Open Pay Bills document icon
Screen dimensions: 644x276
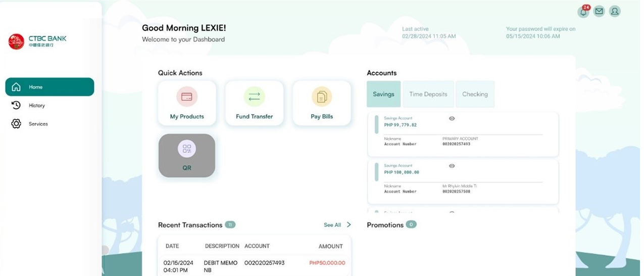click(322, 97)
